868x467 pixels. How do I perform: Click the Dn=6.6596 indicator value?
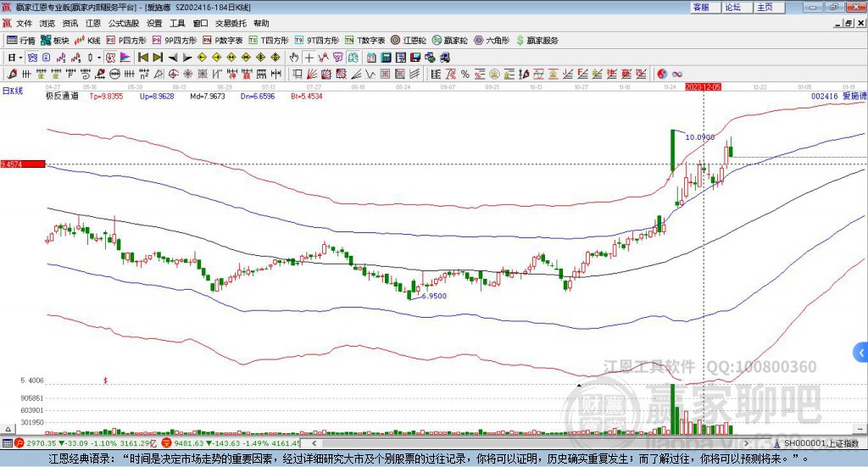pyautogui.click(x=258, y=97)
